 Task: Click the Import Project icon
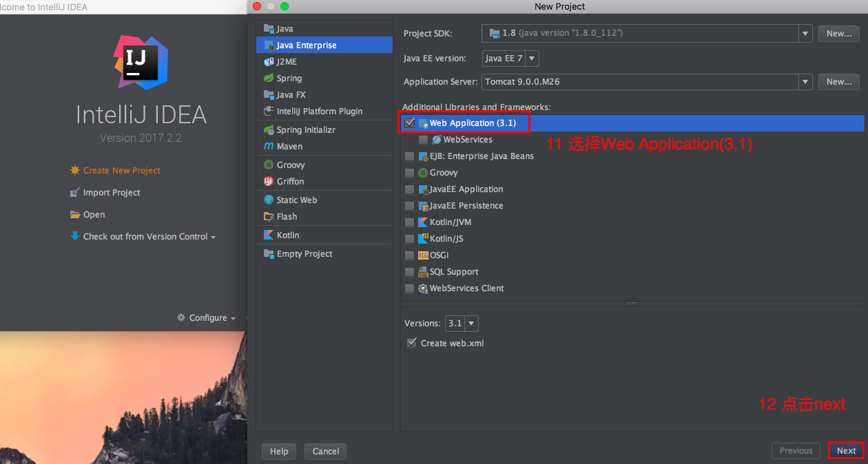75,193
